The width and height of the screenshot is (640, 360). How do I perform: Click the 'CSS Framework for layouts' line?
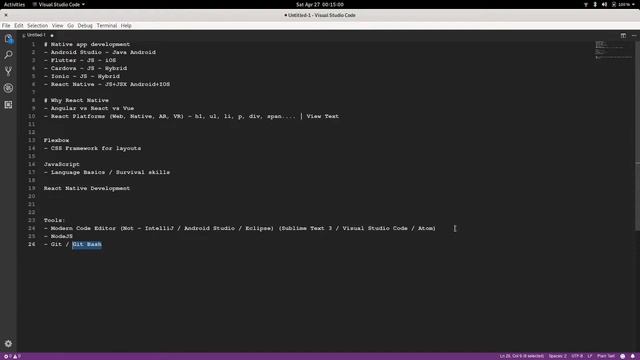click(x=92, y=149)
